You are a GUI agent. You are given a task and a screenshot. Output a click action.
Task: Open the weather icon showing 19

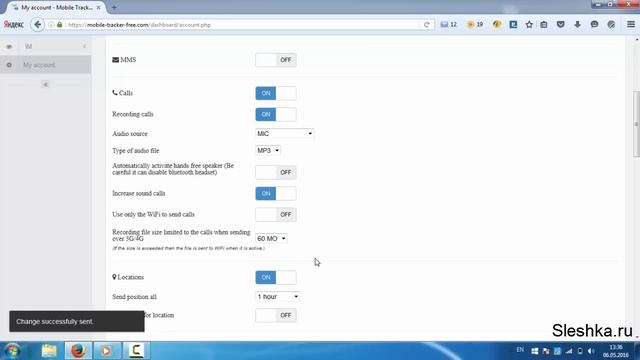pyautogui.click(x=475, y=24)
